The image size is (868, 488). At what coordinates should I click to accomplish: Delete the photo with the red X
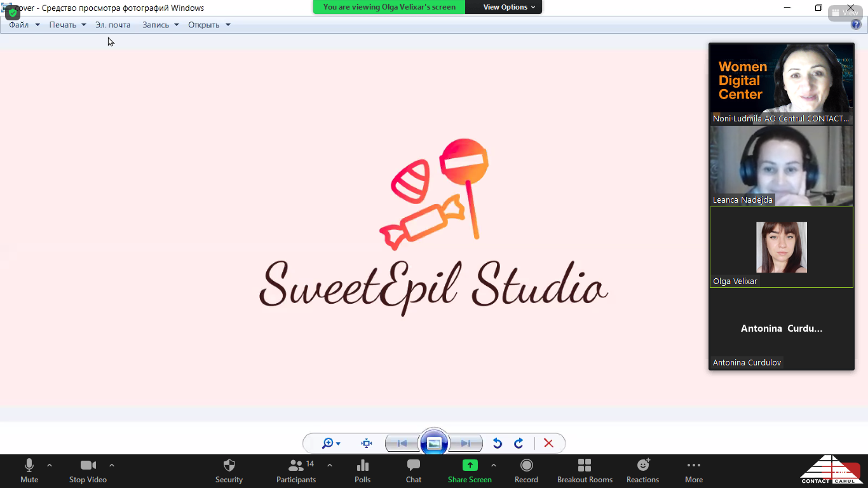pos(549,444)
